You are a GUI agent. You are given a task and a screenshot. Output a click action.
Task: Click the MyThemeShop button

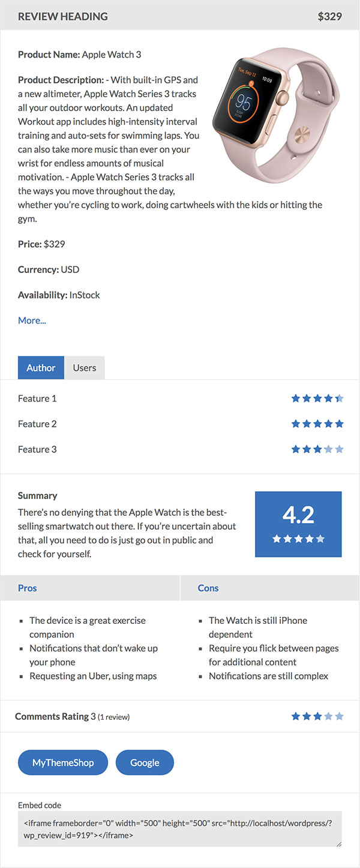coord(63,762)
